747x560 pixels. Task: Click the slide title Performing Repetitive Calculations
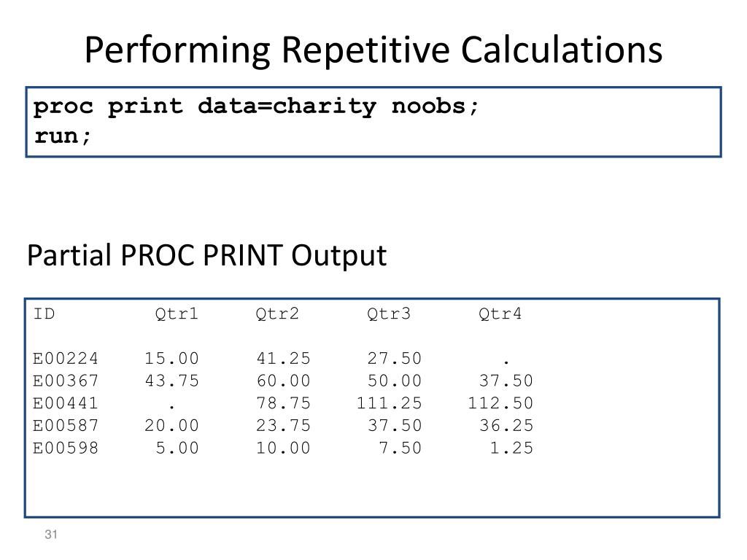pyautogui.click(x=373, y=50)
